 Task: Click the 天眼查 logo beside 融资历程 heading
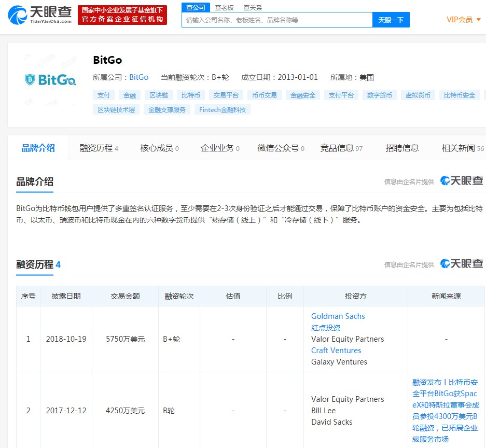462,263
